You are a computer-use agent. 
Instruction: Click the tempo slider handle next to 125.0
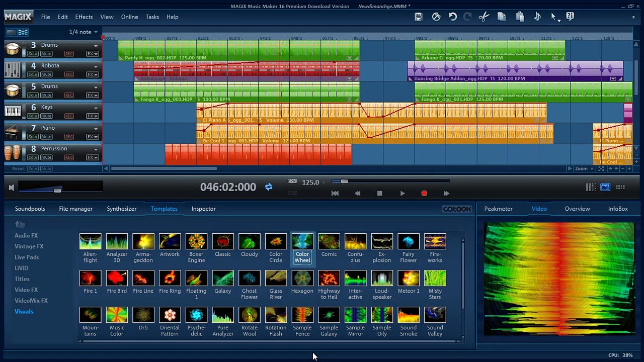pyautogui.click(x=345, y=181)
